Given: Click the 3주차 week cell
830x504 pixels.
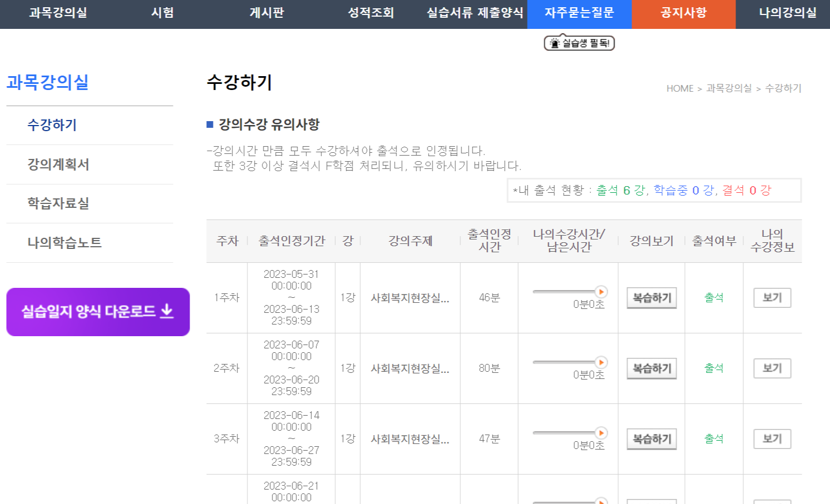Looking at the screenshot, I should (x=227, y=439).
